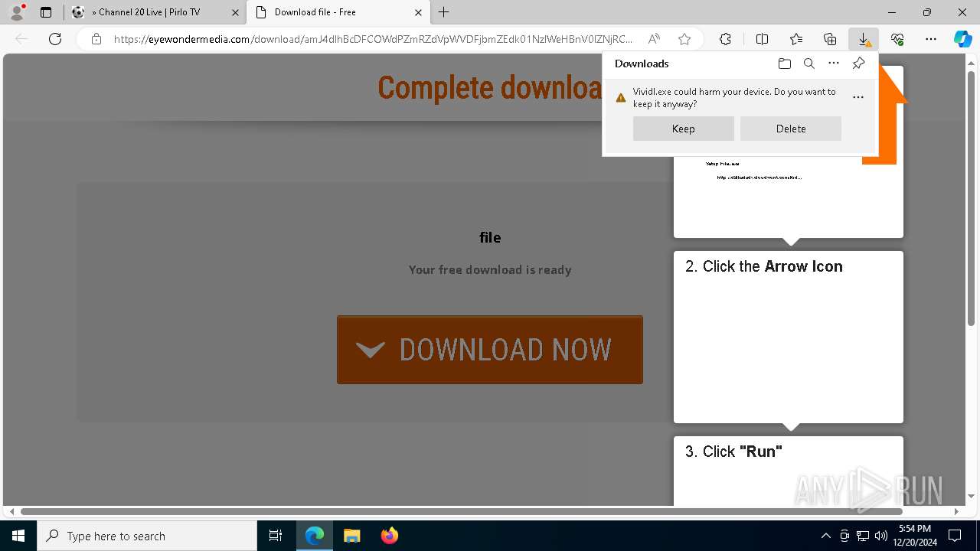
Task: Open network status tray icon
Action: click(x=863, y=536)
